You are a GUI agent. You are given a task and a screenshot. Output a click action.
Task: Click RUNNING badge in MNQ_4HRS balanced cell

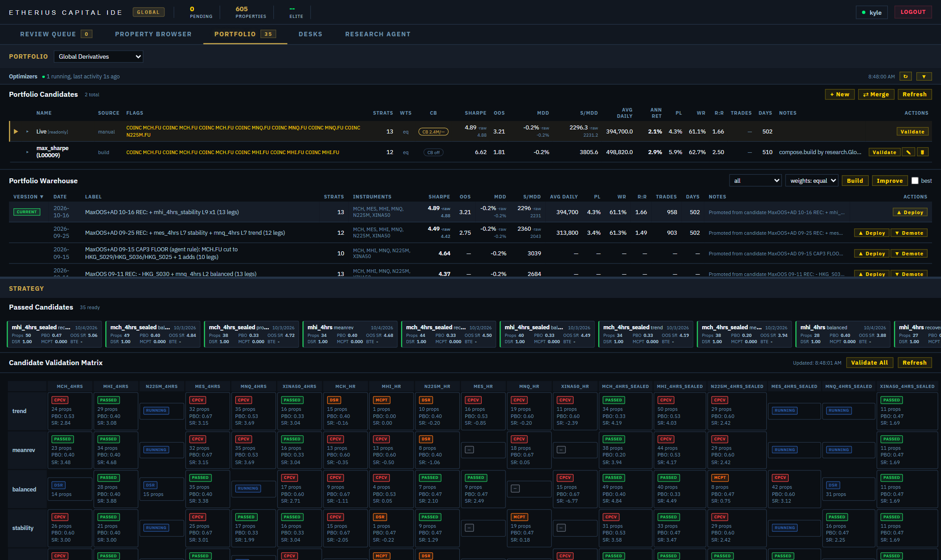point(248,488)
